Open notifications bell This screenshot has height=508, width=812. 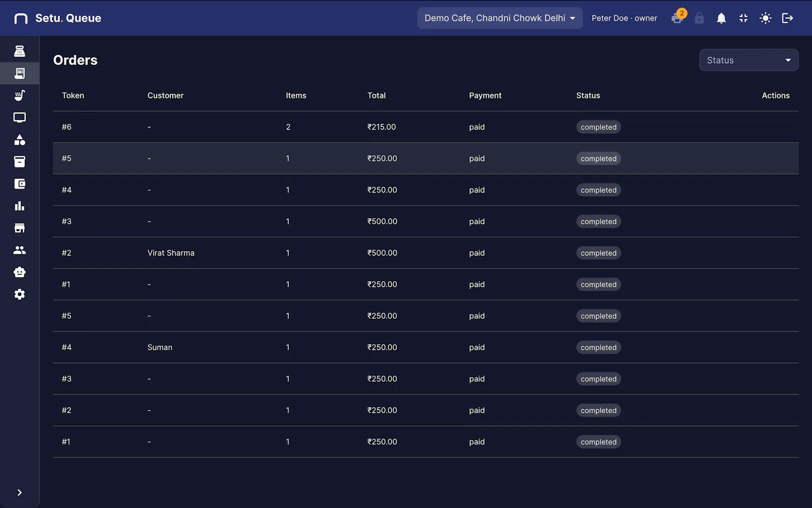(x=721, y=18)
